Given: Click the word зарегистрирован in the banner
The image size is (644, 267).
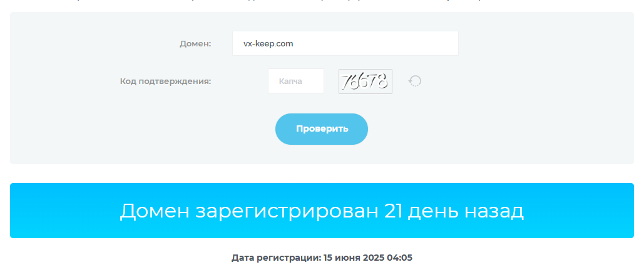Looking at the screenshot, I should (287, 211).
